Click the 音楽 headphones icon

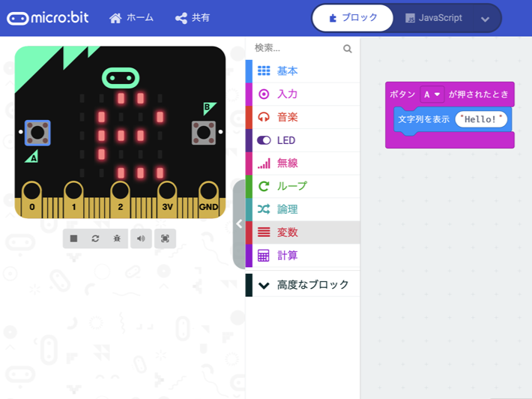click(x=264, y=117)
